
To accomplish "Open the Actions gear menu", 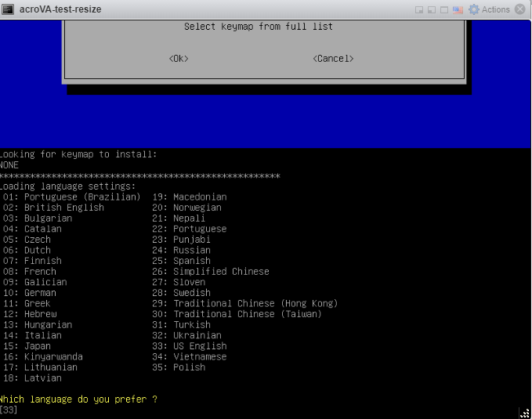I will pos(489,9).
